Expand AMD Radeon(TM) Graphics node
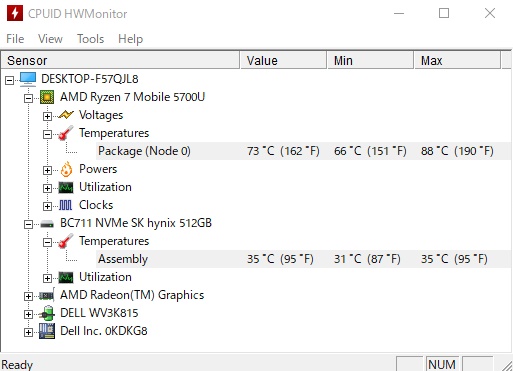Image resolution: width=513 pixels, height=371 pixels. pyautogui.click(x=28, y=296)
